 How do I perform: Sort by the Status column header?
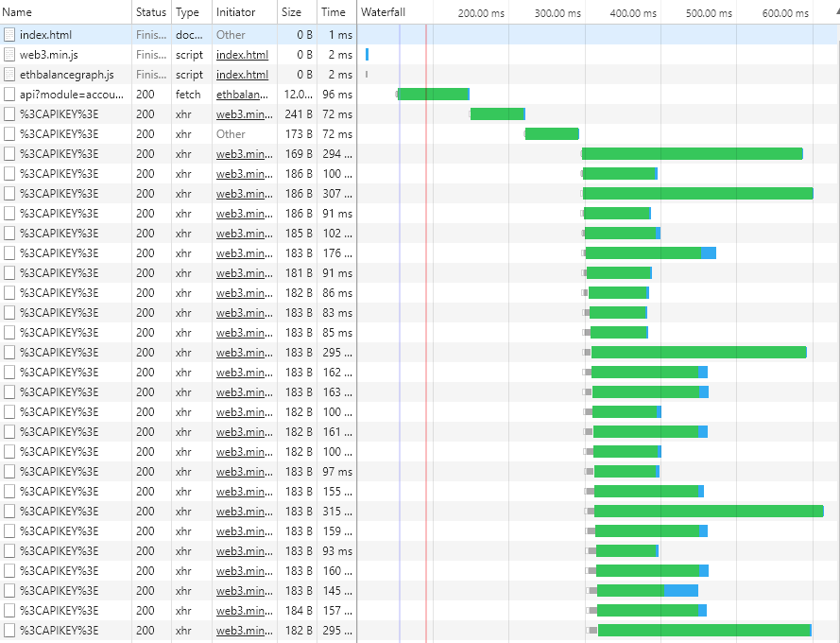click(x=150, y=12)
